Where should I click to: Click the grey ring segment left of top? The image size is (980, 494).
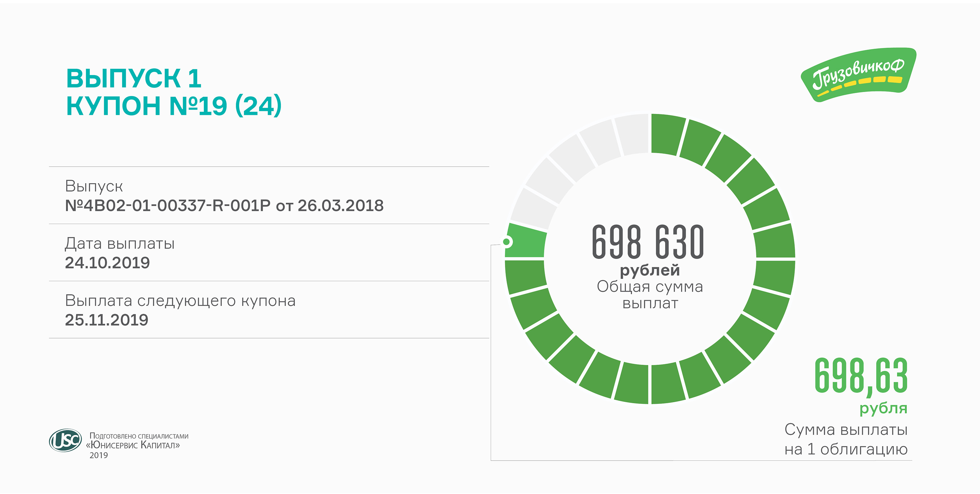coord(632,134)
